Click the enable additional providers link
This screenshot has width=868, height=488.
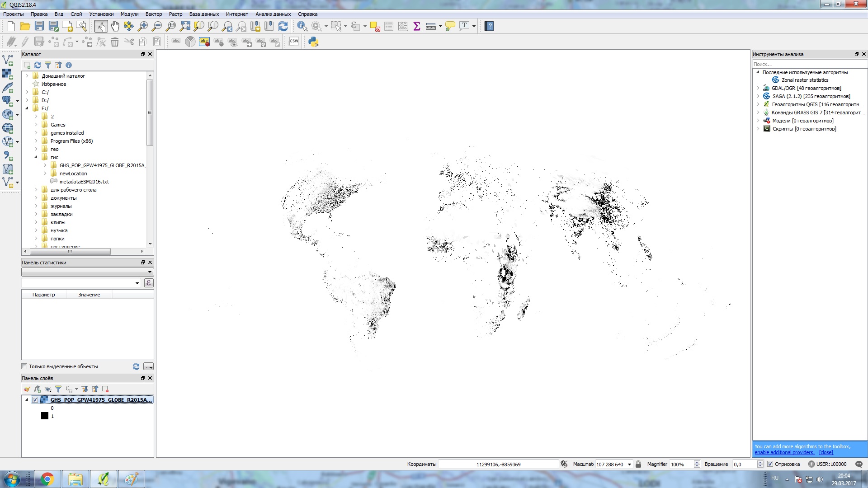point(784,452)
